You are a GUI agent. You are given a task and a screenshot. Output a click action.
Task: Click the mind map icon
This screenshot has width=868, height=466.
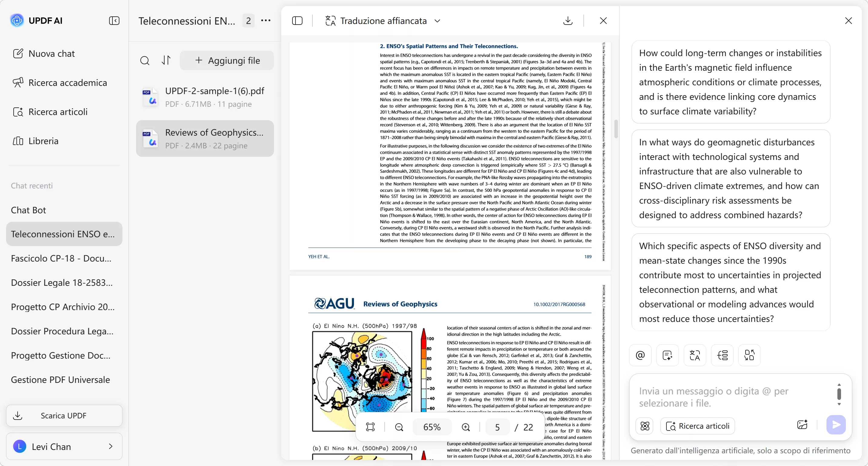[722, 355]
